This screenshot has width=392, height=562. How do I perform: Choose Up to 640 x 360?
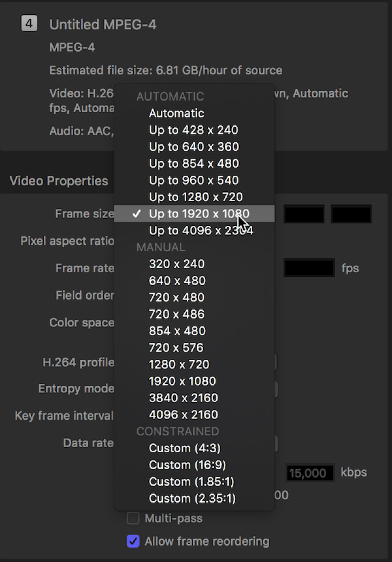(x=194, y=147)
